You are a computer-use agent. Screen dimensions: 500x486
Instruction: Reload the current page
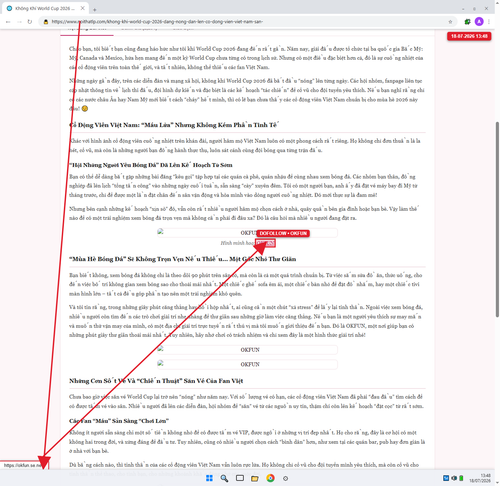(30, 22)
